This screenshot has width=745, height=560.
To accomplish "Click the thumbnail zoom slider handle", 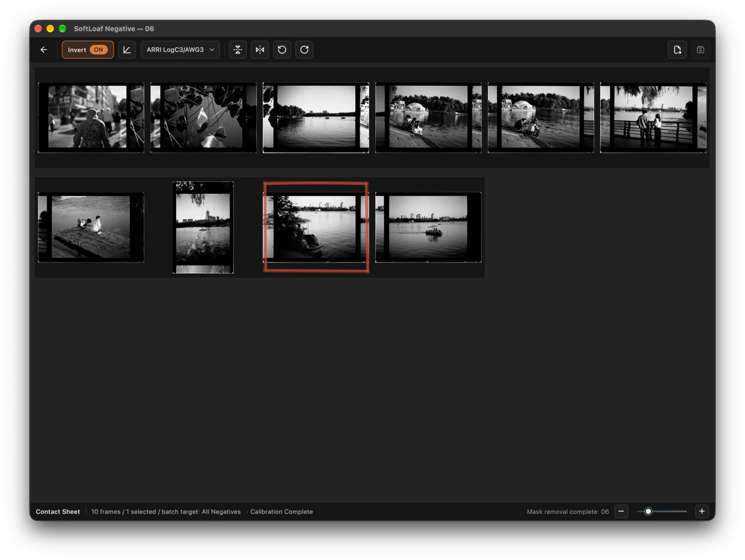I will click(648, 512).
